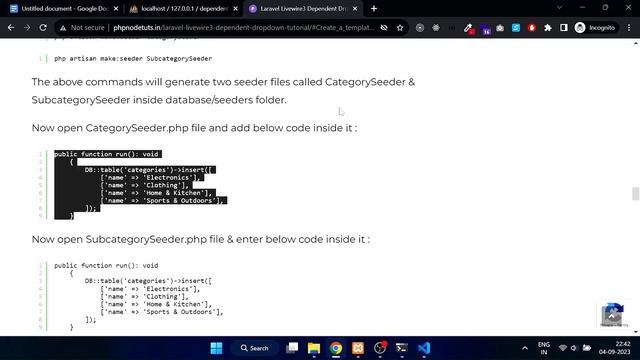Open Google Chrome from the taskbar
The width and height of the screenshot is (640, 360).
point(336,348)
